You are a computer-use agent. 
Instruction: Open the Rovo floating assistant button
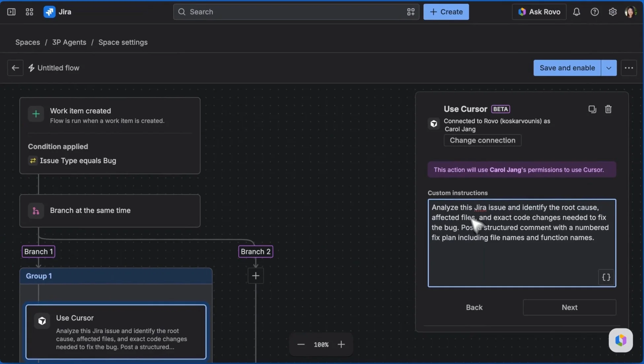coord(621,340)
